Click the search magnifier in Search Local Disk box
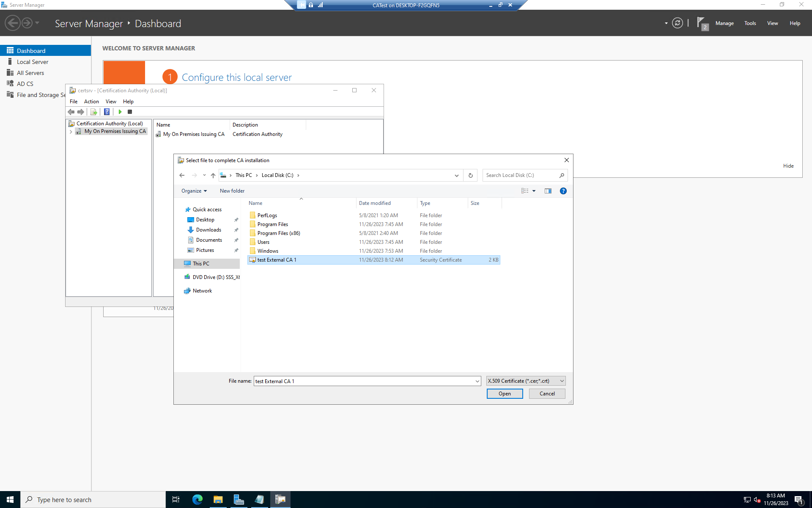Image resolution: width=812 pixels, height=508 pixels. coord(562,175)
